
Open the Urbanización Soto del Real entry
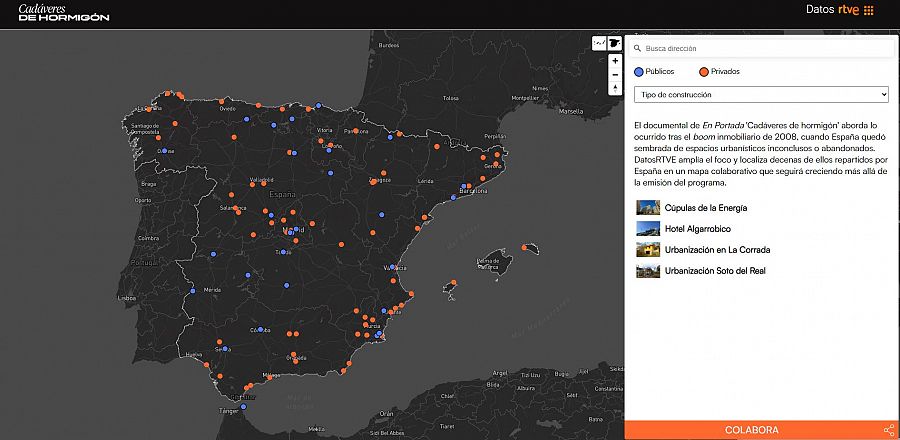715,271
